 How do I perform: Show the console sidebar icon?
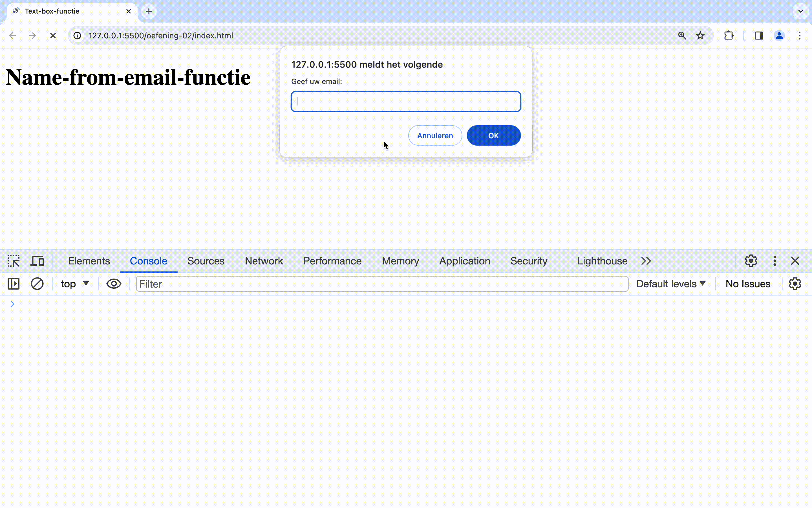(14, 284)
